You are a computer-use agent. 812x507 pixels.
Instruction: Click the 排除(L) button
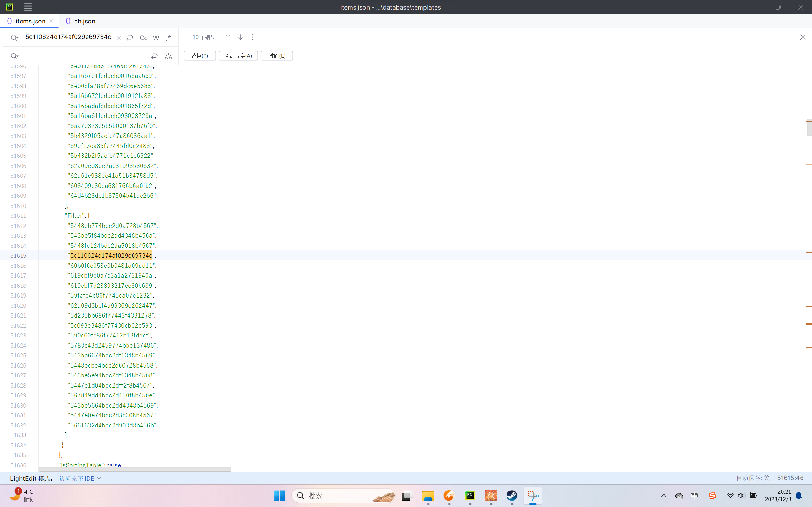[x=277, y=56]
